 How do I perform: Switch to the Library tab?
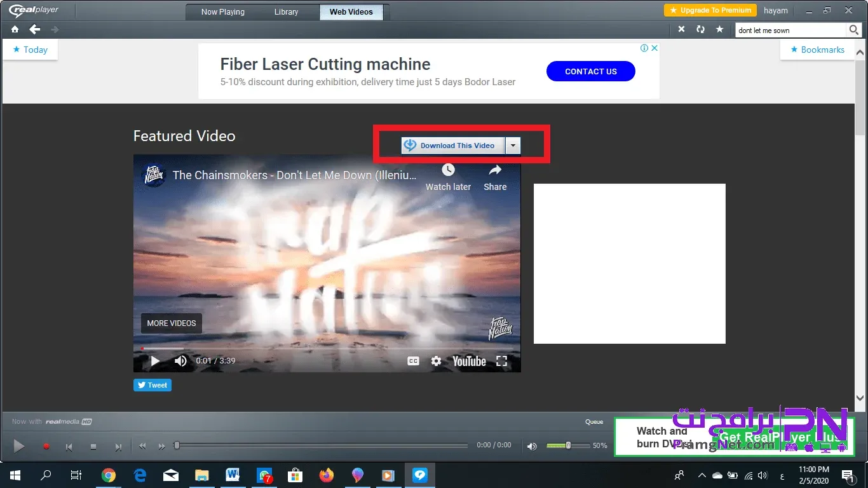pyautogui.click(x=287, y=11)
